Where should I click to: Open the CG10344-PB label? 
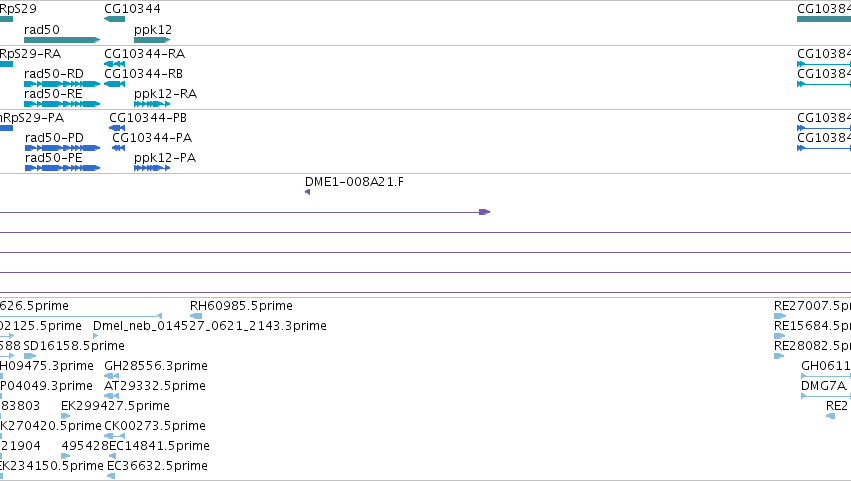148,118
